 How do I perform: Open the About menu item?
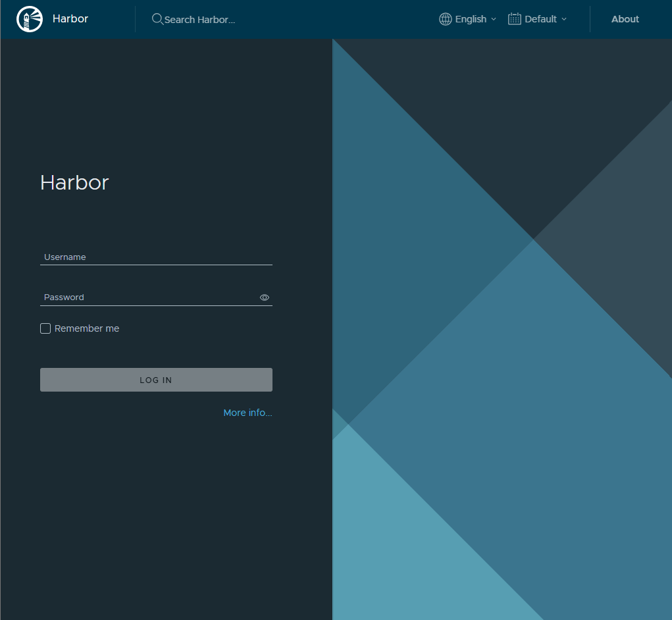[625, 19]
